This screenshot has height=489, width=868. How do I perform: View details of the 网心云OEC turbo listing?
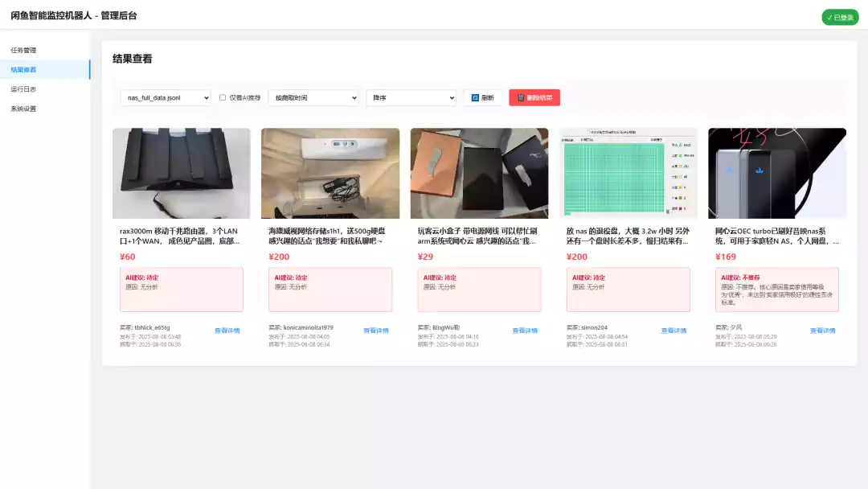(822, 331)
